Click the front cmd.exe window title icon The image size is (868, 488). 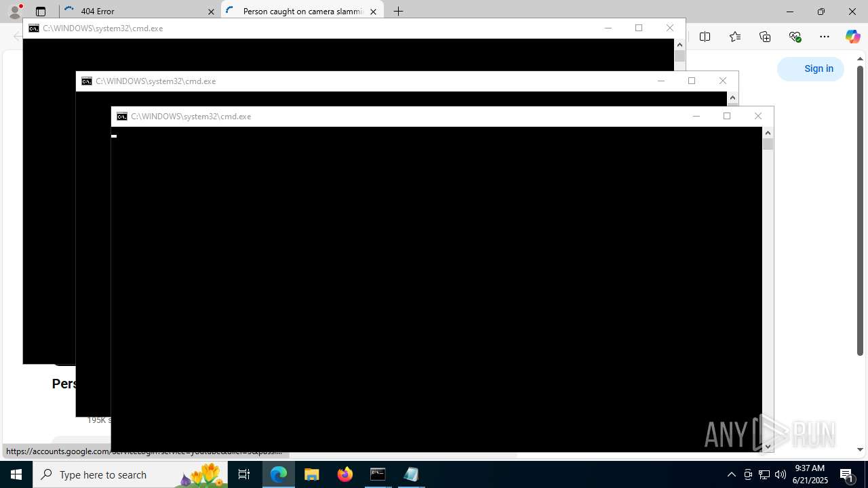[122, 117]
